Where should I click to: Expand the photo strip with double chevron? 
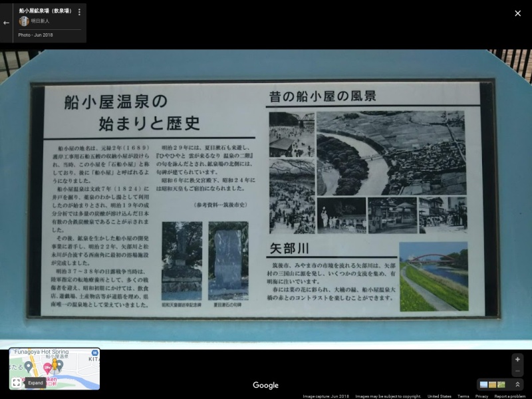[x=517, y=384]
